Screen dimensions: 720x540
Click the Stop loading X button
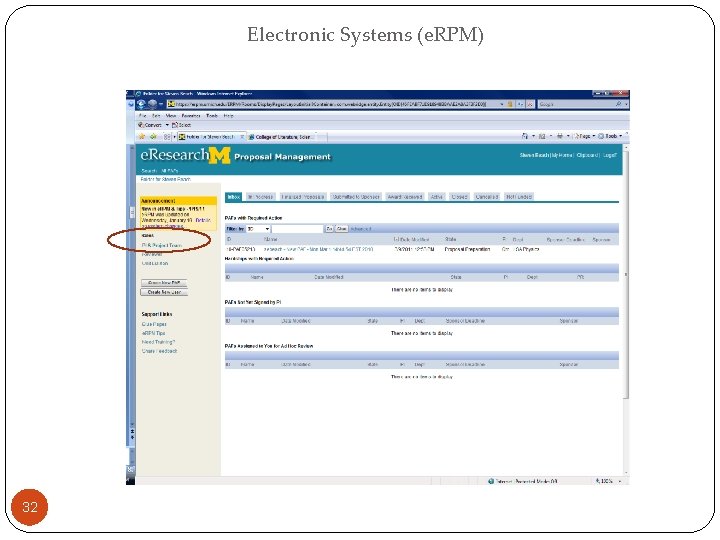point(530,104)
